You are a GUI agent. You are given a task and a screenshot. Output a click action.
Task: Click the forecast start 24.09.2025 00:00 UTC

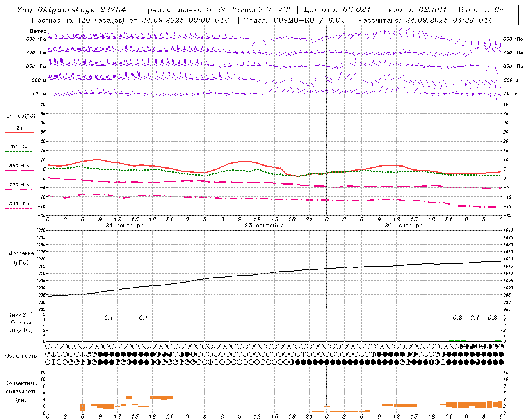coord(185,20)
